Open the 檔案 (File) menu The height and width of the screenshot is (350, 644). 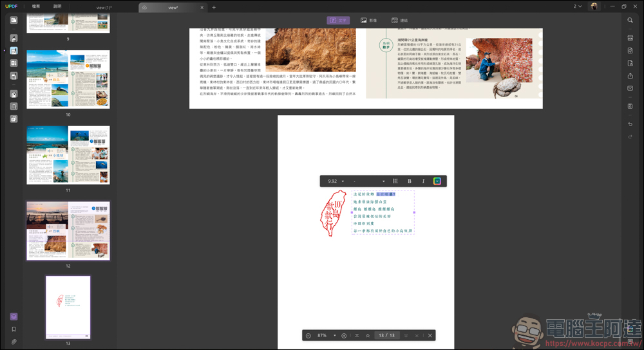click(x=36, y=6)
